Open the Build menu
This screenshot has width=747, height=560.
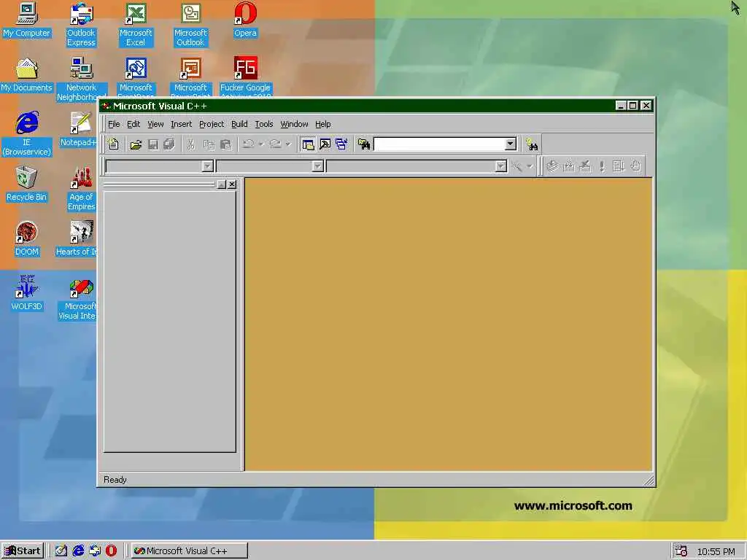tap(239, 124)
